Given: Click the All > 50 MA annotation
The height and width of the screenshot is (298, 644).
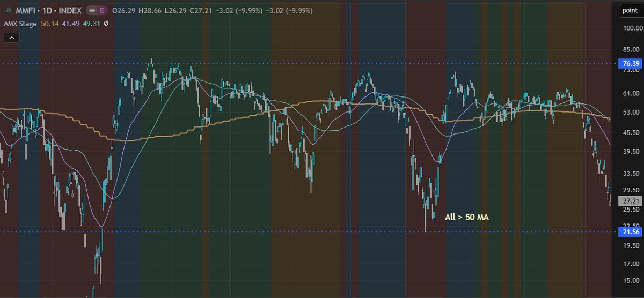Looking at the screenshot, I should (x=467, y=218).
